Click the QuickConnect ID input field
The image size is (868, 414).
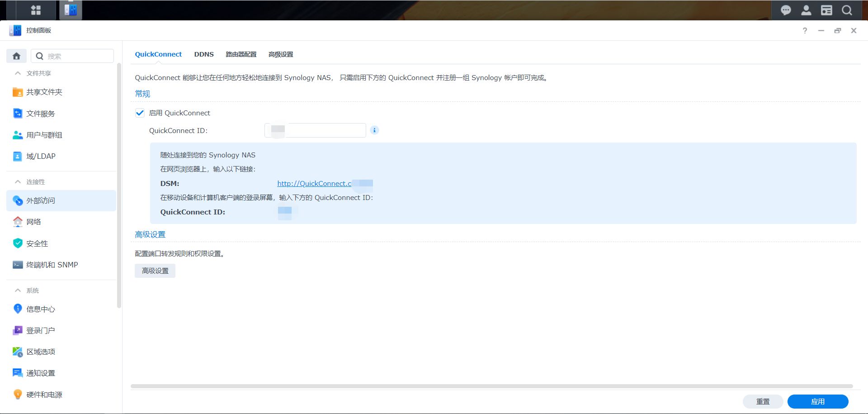[315, 130]
